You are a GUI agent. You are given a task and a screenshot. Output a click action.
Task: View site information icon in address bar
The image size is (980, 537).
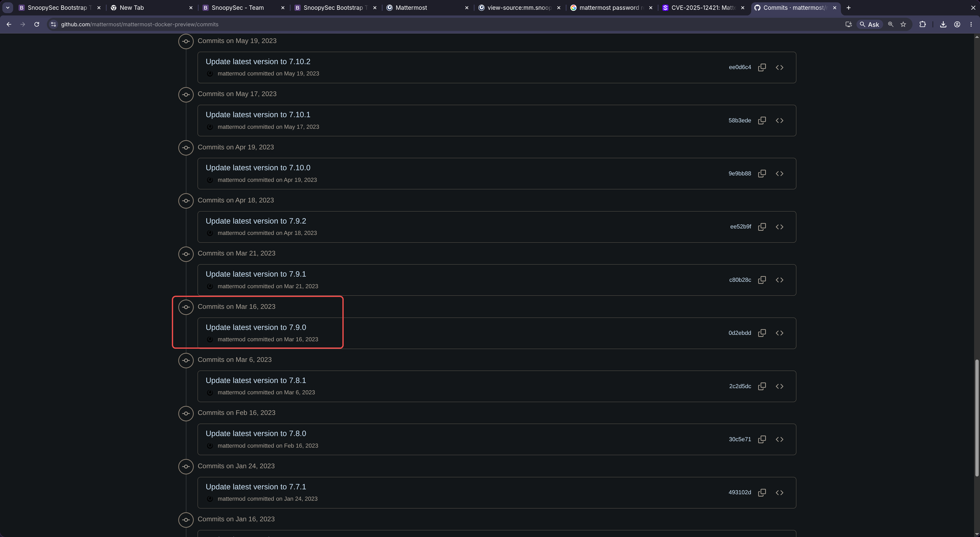click(x=53, y=24)
